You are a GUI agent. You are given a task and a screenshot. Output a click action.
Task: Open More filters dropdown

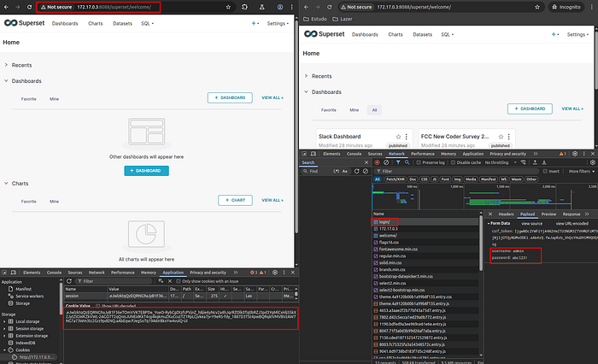pos(582,171)
